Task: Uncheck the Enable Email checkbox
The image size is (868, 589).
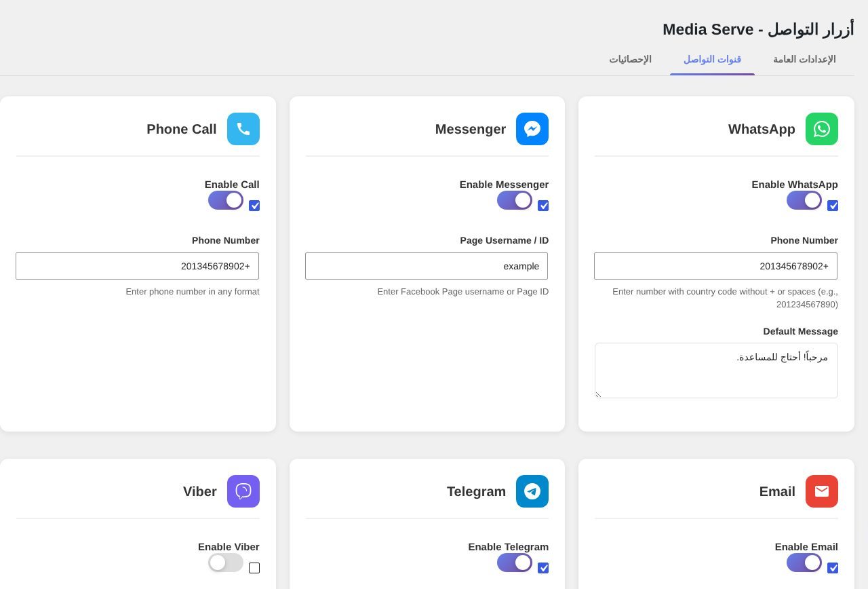Action: (x=833, y=568)
